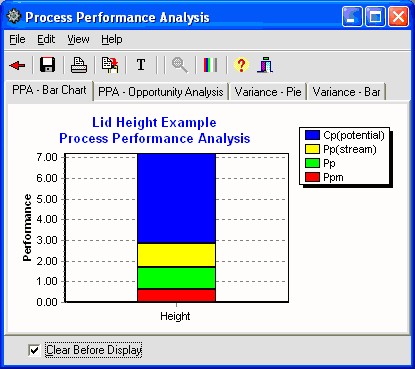Click the 0.00 axis value

(47, 302)
